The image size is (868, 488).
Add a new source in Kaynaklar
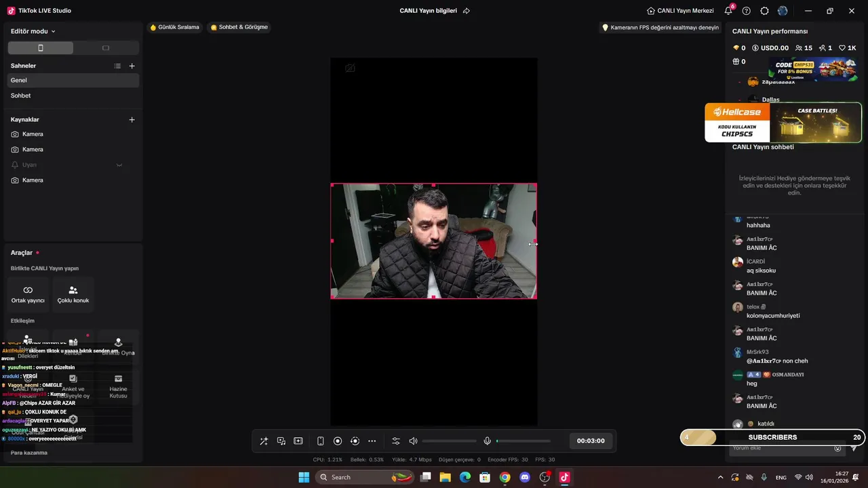(132, 119)
